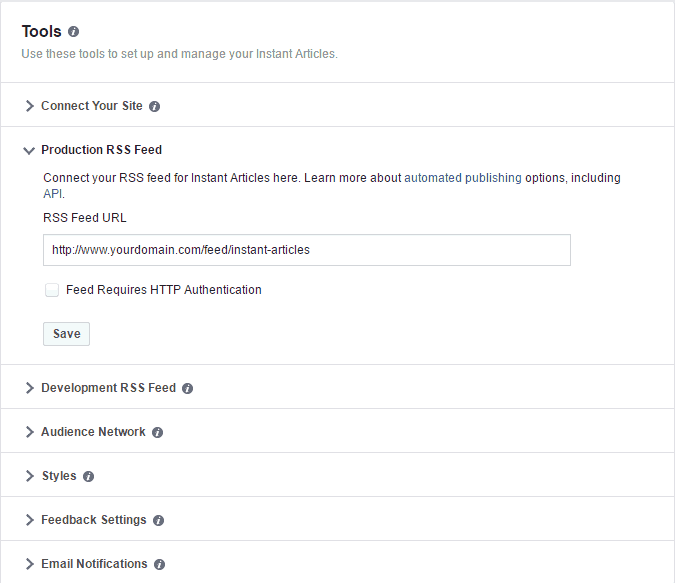
Task: Focus the RSS Feed URL input field
Action: [307, 250]
